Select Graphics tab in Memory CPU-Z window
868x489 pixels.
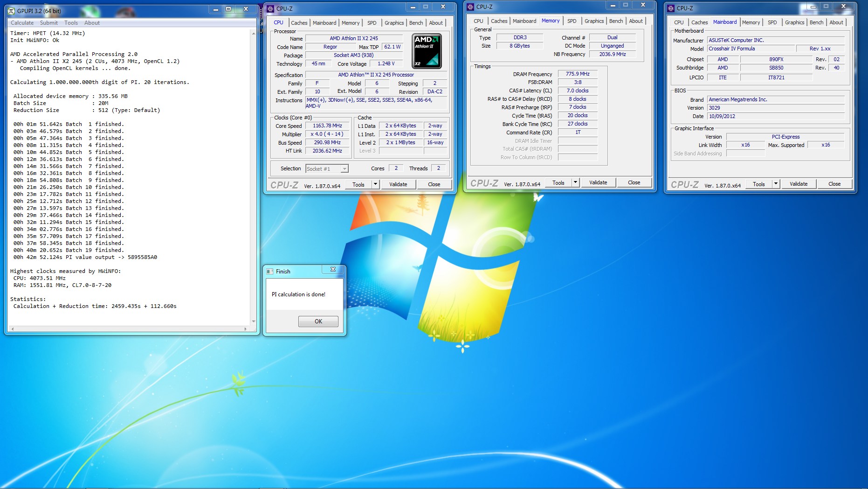594,21
